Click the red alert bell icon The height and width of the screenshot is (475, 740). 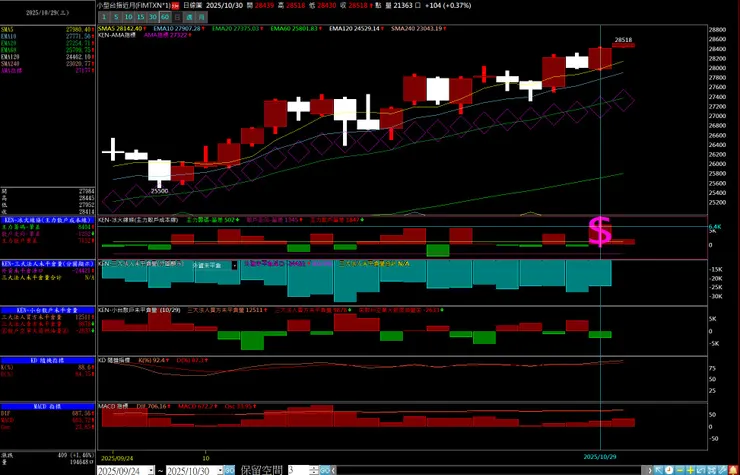[x=733, y=470]
